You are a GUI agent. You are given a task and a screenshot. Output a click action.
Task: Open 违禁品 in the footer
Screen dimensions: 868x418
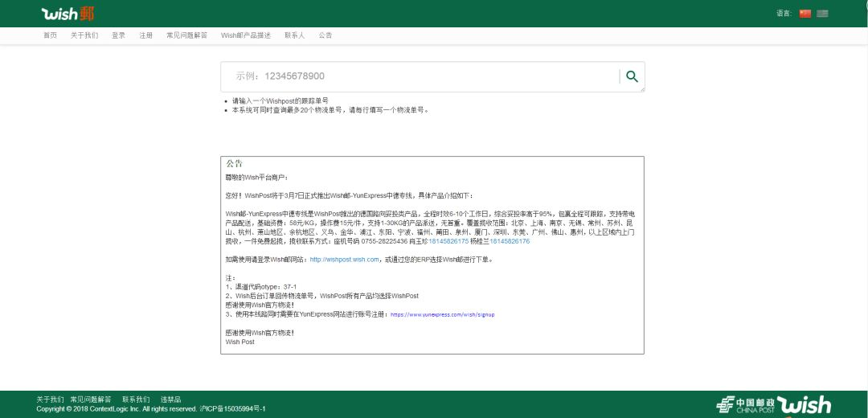coord(170,400)
